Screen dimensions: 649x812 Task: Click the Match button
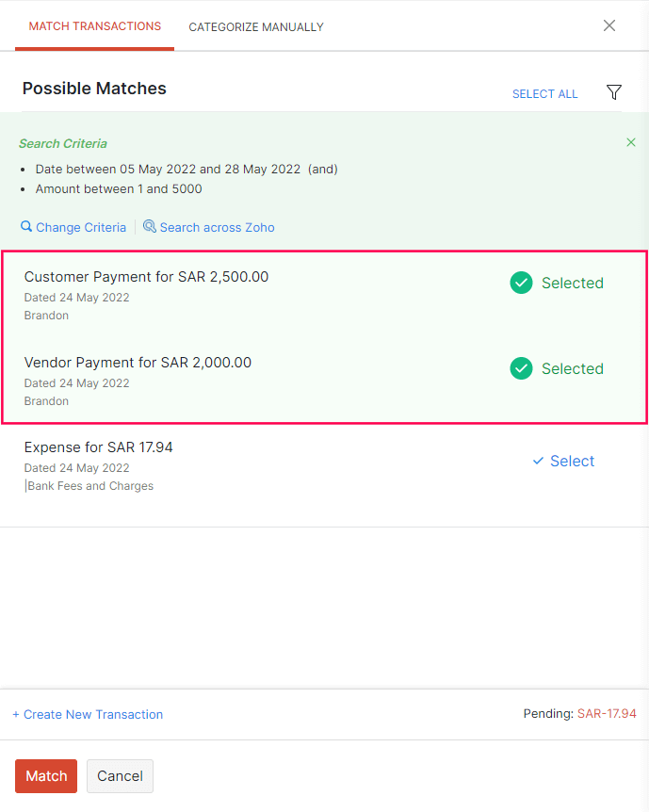[45, 776]
